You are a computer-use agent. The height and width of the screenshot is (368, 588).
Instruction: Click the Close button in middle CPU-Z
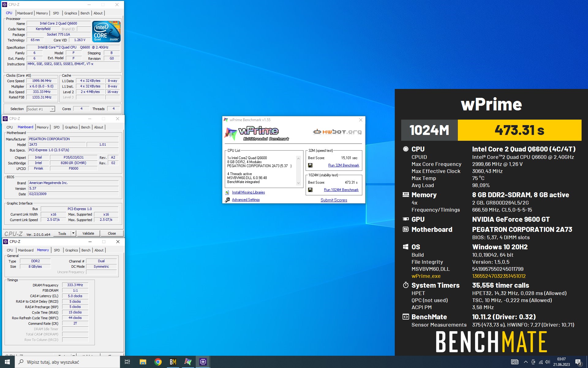[x=112, y=233]
